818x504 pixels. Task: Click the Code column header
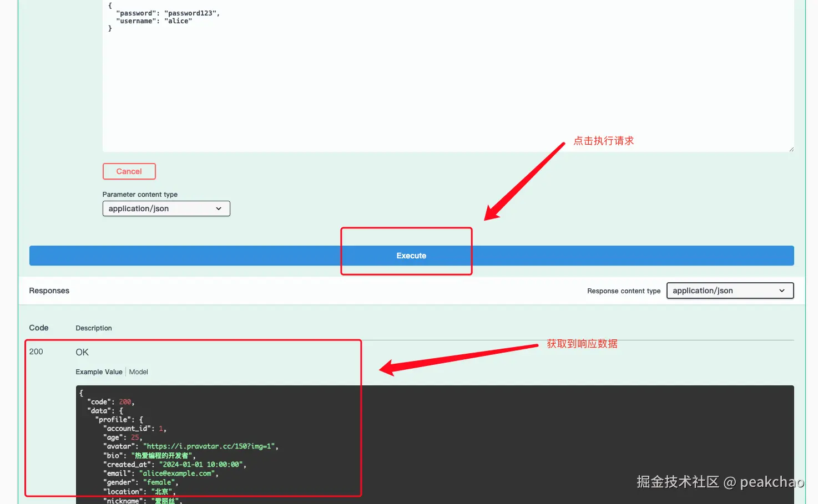pyautogui.click(x=39, y=328)
